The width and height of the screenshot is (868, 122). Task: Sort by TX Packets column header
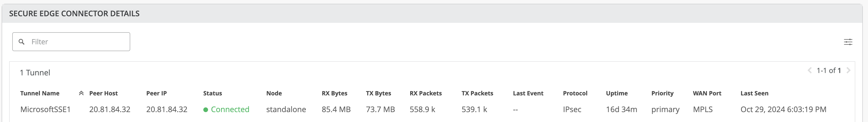click(477, 94)
